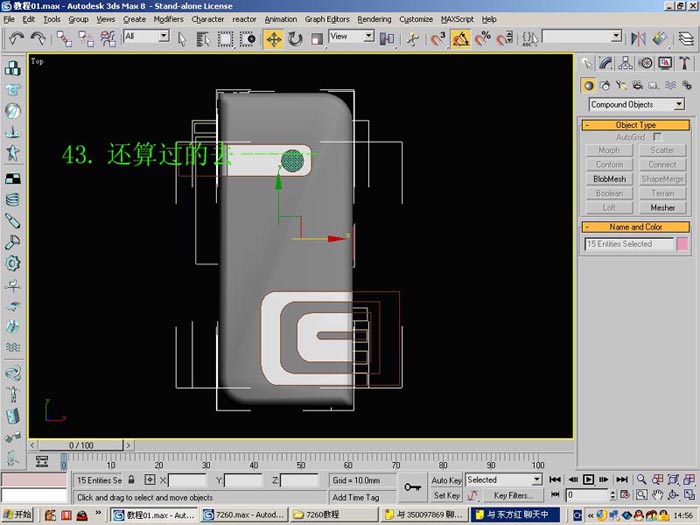Open the Selected key mode dropdown

pos(504,480)
